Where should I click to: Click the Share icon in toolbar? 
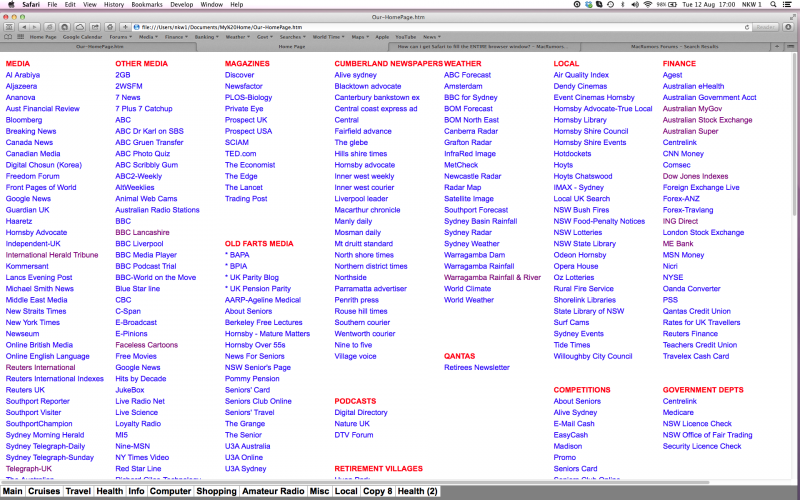click(95, 27)
